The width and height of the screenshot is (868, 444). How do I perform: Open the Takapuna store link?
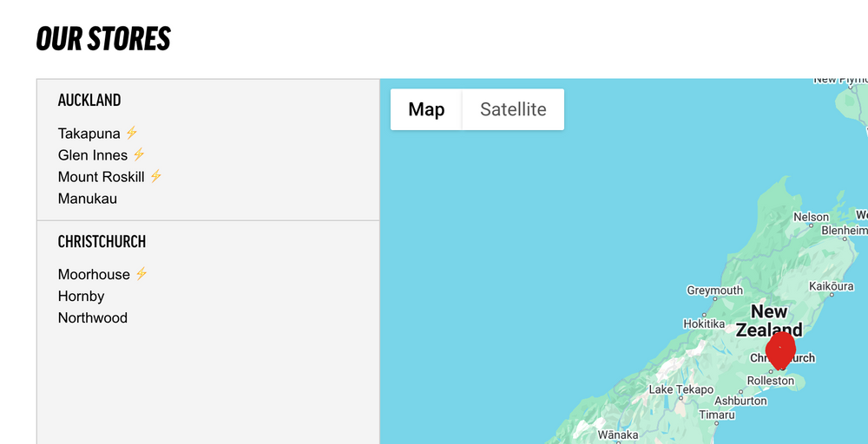click(89, 134)
